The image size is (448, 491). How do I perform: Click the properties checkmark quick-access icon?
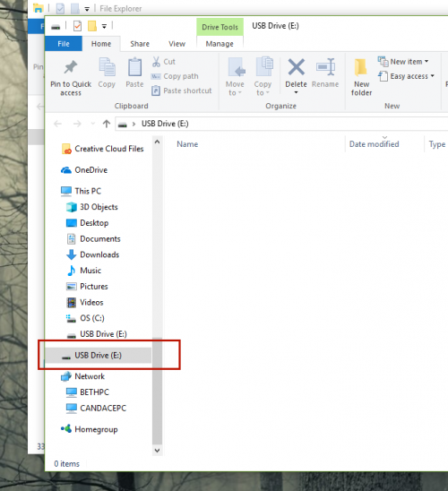(x=77, y=26)
